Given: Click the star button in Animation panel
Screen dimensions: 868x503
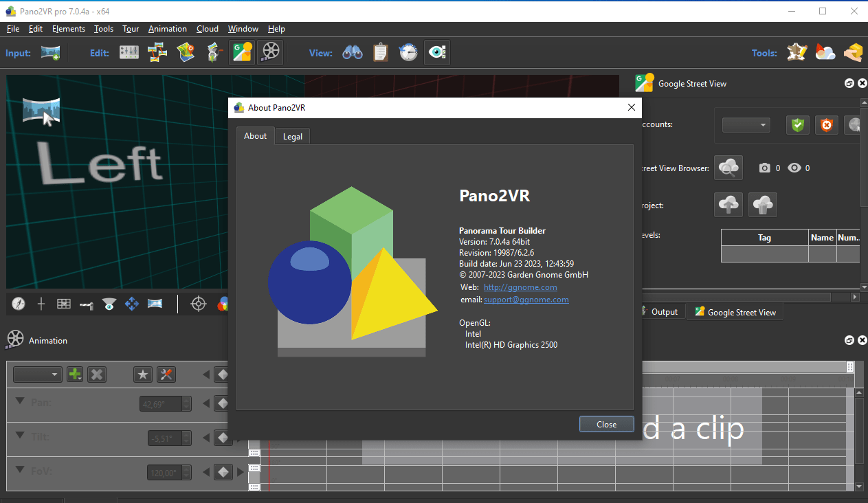Looking at the screenshot, I should pos(142,375).
